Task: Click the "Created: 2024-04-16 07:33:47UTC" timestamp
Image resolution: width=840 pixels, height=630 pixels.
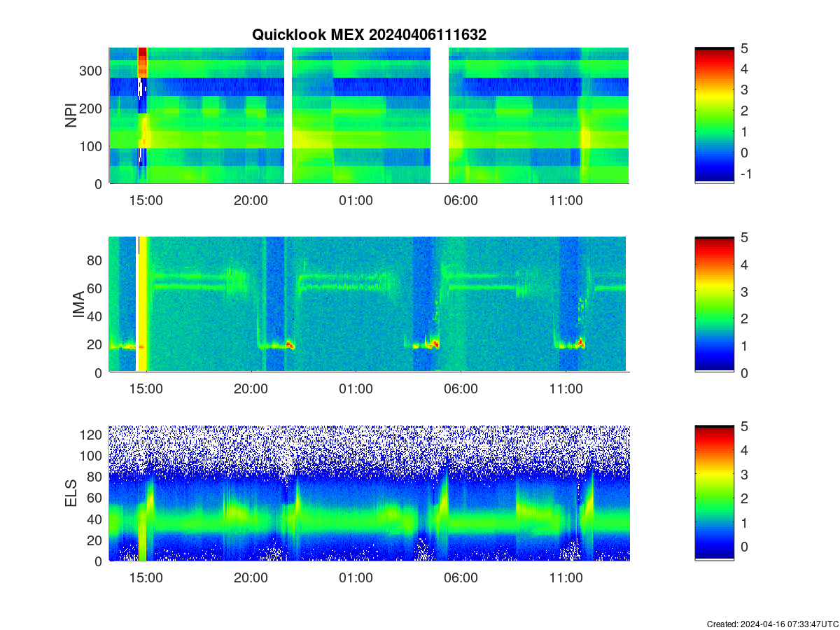Action: click(772, 624)
